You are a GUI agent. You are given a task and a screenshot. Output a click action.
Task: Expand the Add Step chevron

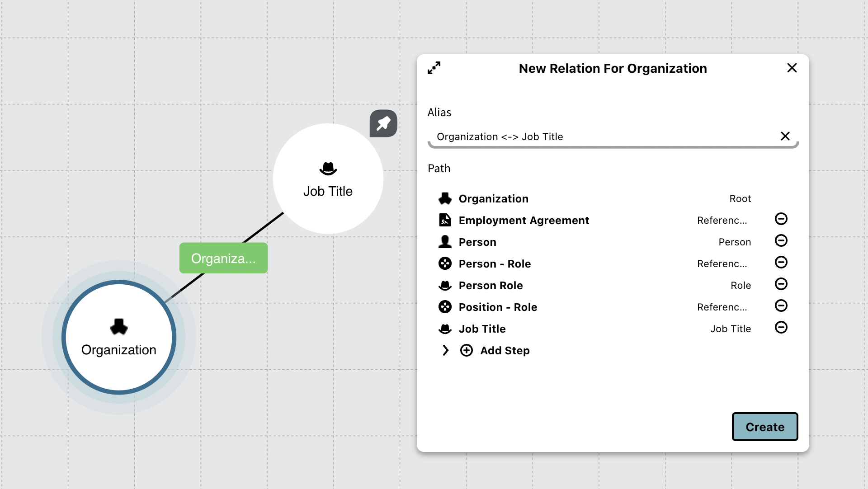point(446,351)
